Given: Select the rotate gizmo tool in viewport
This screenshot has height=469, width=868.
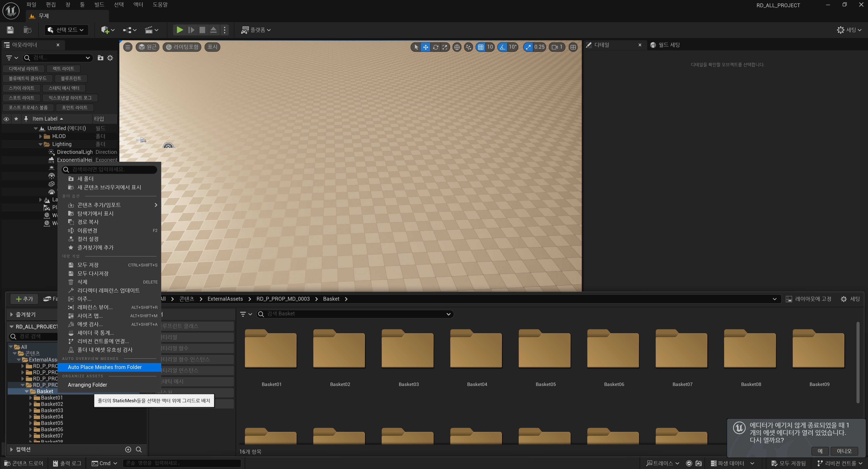Looking at the screenshot, I should (x=435, y=47).
